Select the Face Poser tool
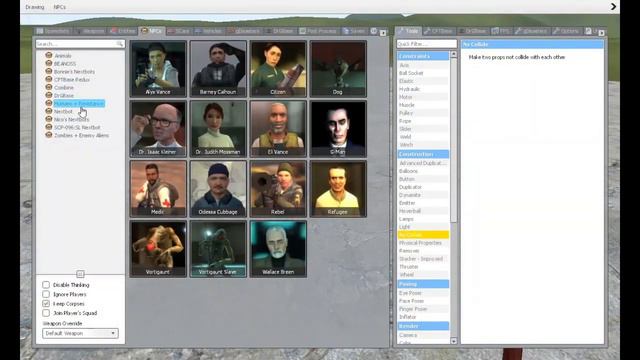The height and width of the screenshot is (360, 640). pos(423,301)
